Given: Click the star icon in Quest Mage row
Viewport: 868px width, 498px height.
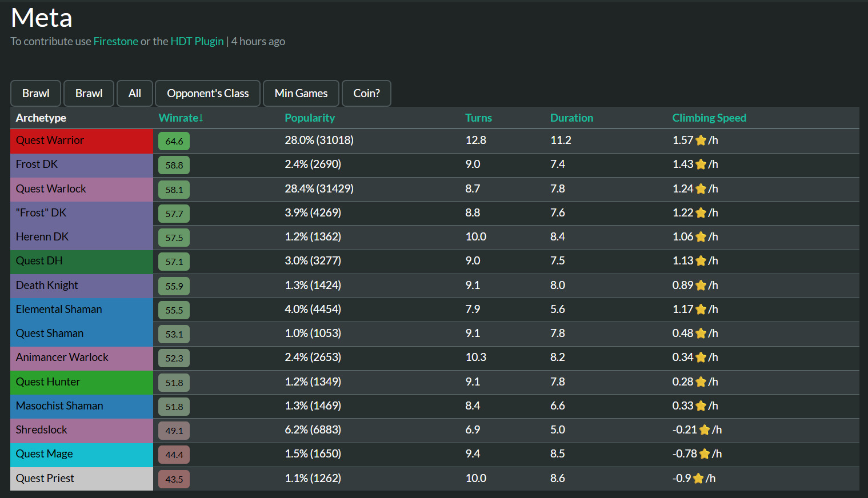Looking at the screenshot, I should point(705,454).
